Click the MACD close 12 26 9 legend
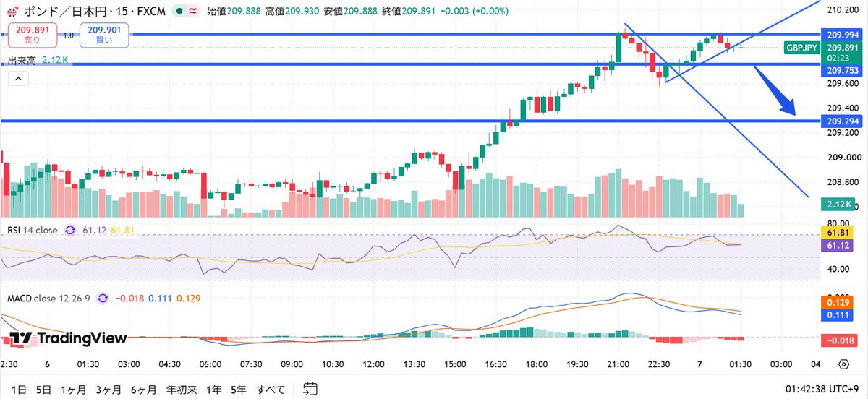The height and width of the screenshot is (399, 868). pos(48,298)
